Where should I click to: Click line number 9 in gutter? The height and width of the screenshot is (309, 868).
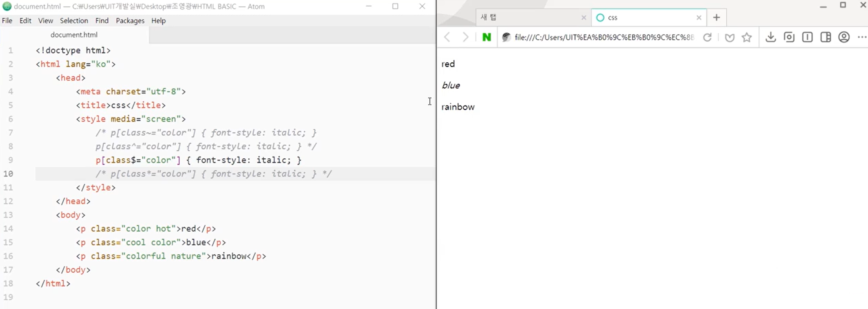11,160
